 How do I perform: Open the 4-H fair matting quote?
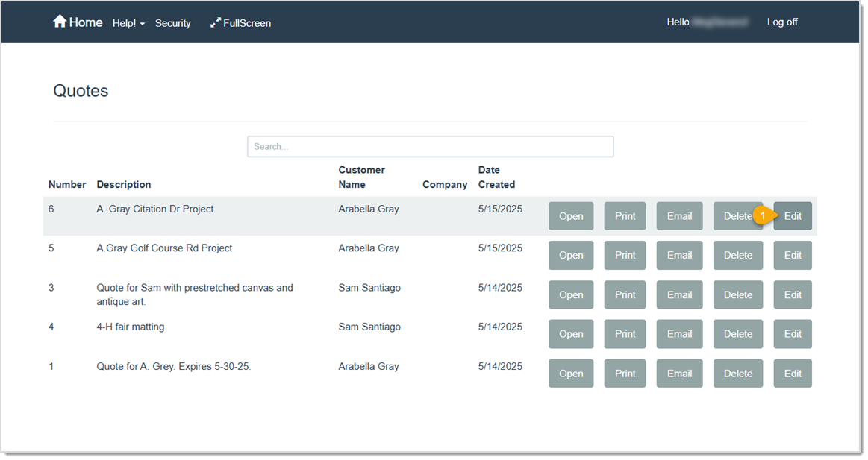click(x=571, y=334)
